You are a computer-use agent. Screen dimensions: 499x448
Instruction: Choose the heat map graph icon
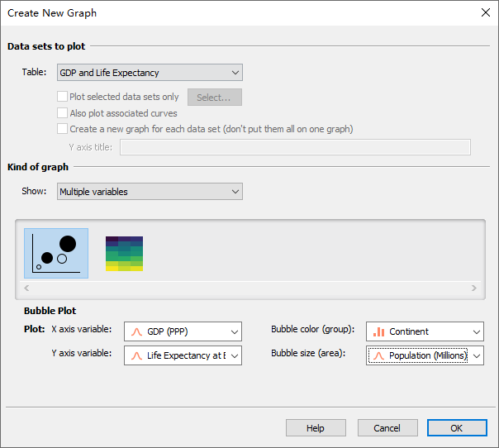coord(124,253)
